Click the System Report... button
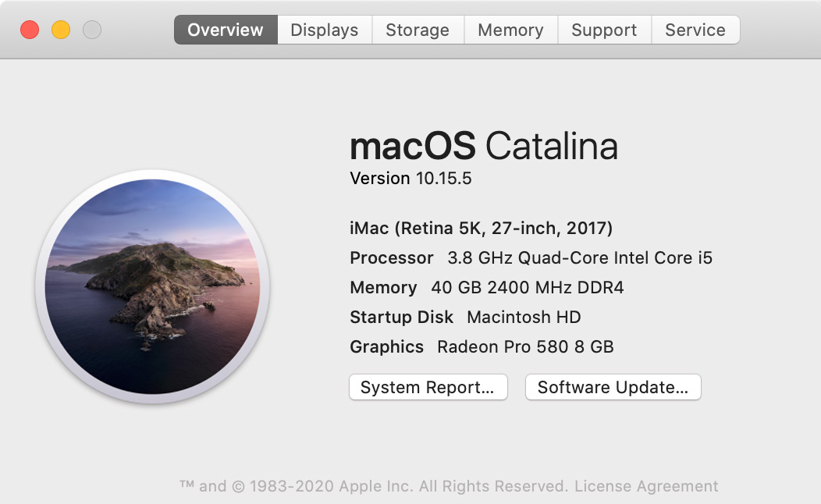This screenshot has width=821, height=504. pyautogui.click(x=428, y=387)
